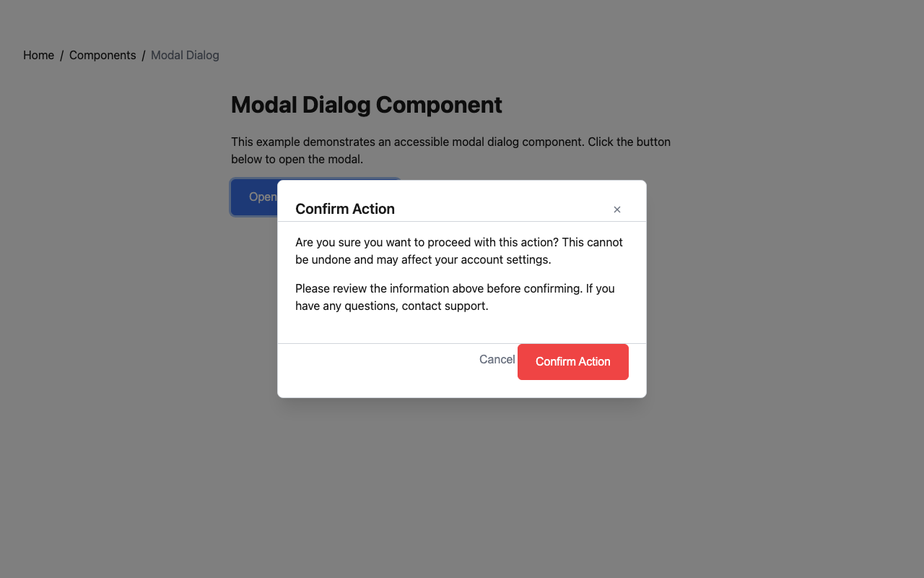Select the Modal Dialog breadcrumb item
The height and width of the screenshot is (578, 924).
[185, 55]
